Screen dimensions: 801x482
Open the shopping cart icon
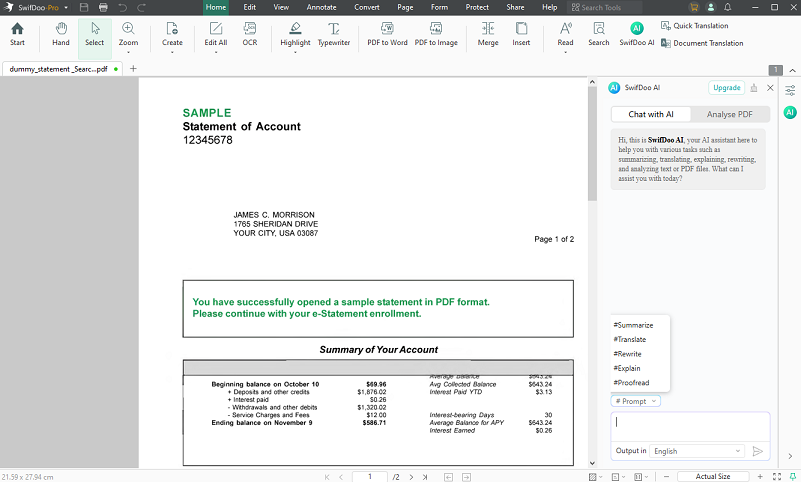pos(694,7)
